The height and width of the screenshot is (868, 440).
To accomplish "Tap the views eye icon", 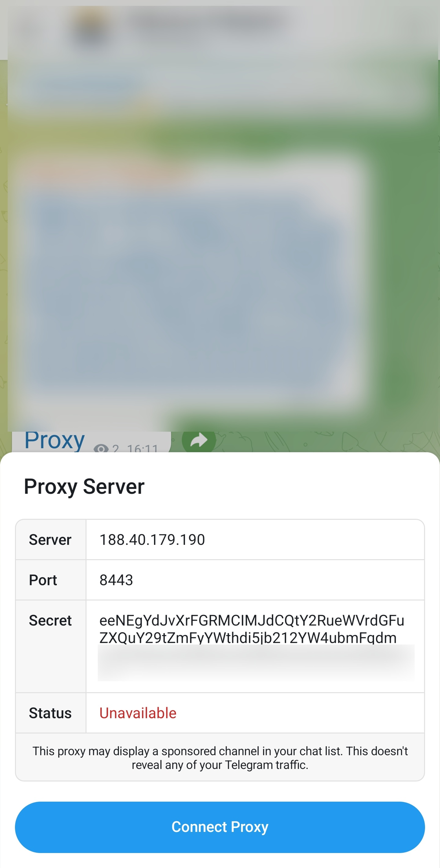I will (101, 448).
